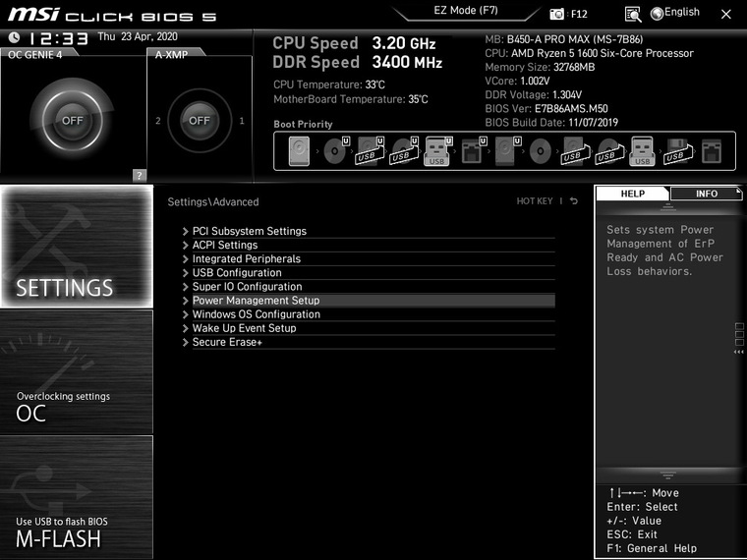Select the UEFI CD/DVD boot device icon
This screenshot has height=560, width=747.
336,151
